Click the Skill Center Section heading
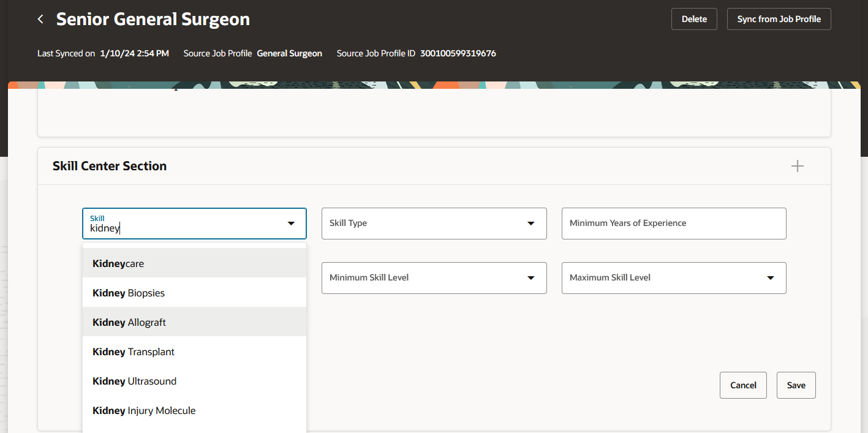Viewport: 868px width, 433px height. (x=110, y=166)
